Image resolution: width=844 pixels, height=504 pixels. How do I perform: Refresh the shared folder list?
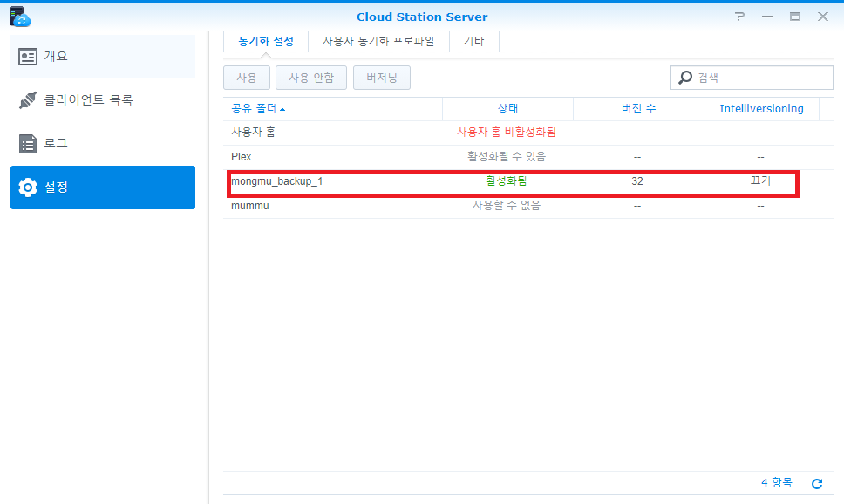[x=817, y=484]
